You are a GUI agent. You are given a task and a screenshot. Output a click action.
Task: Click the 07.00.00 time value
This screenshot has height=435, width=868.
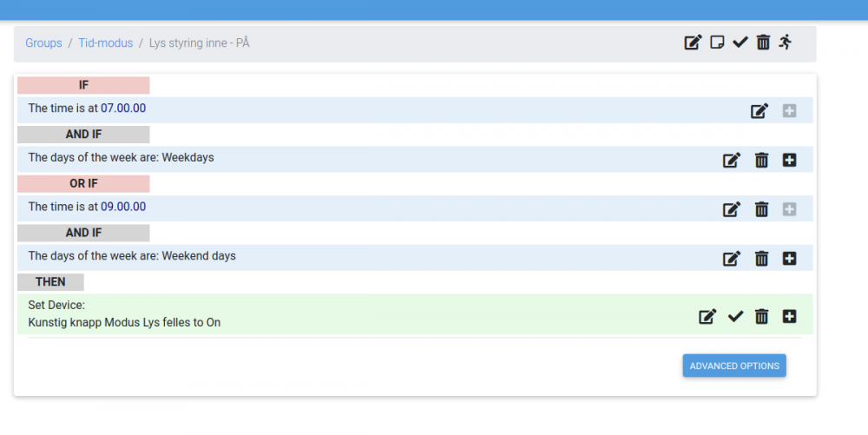click(x=123, y=109)
